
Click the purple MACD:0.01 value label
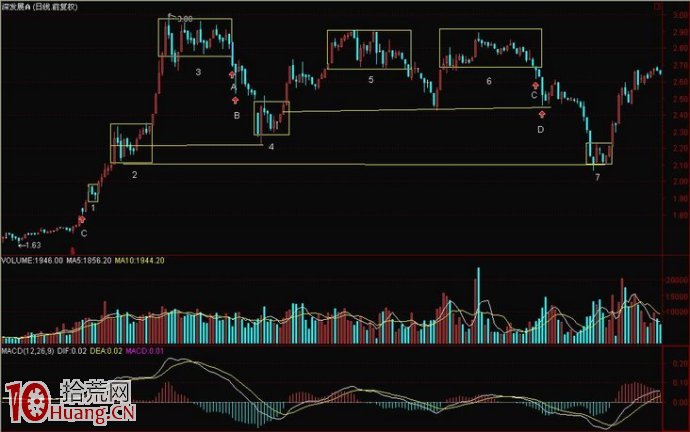click(x=144, y=351)
